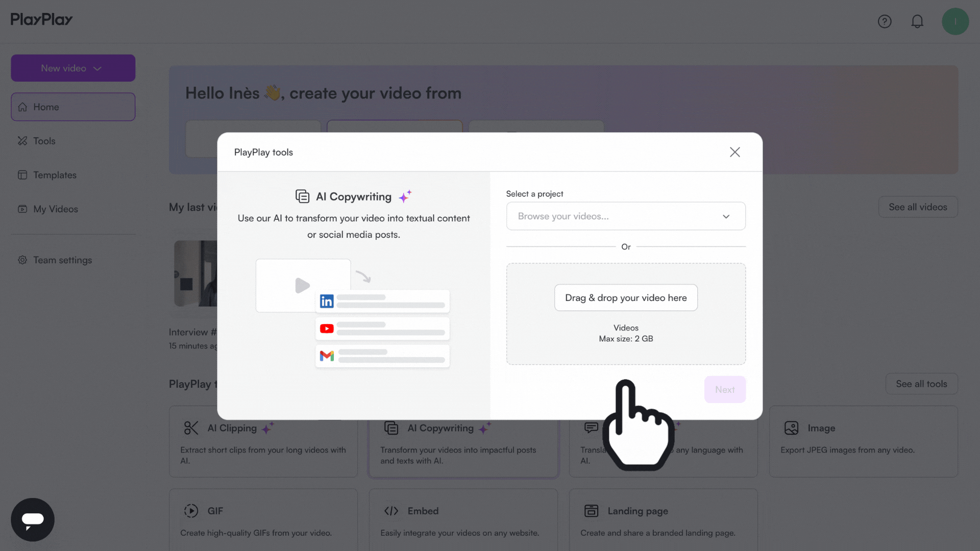Click the play icon in the illustration
Screen dimensions: 980x551
point(302,285)
